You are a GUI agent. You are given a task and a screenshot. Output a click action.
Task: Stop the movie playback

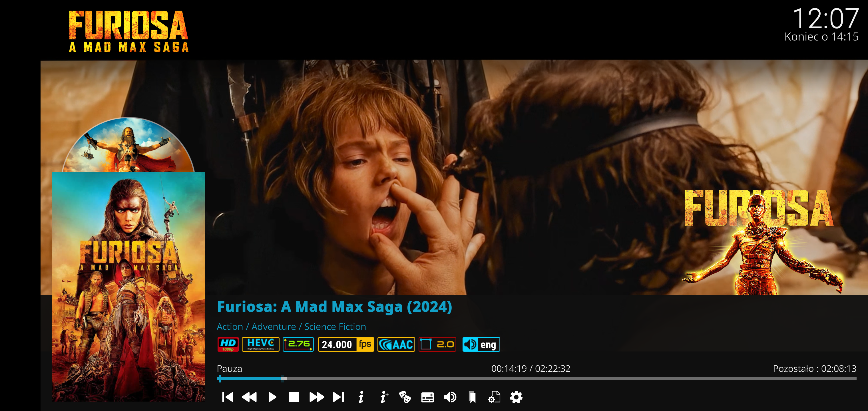294,397
